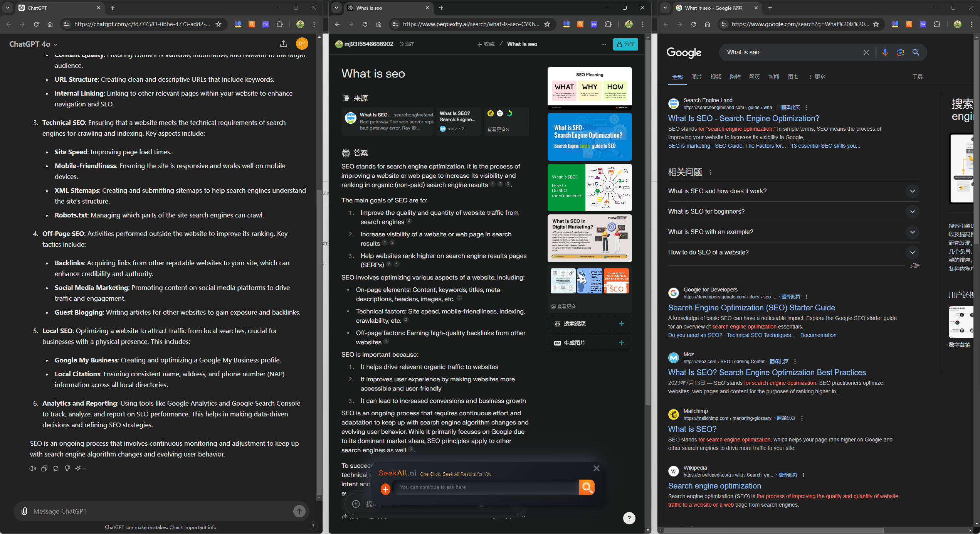Attach a file in ChatGPT
Image resolution: width=980 pixels, height=534 pixels.
click(24, 511)
